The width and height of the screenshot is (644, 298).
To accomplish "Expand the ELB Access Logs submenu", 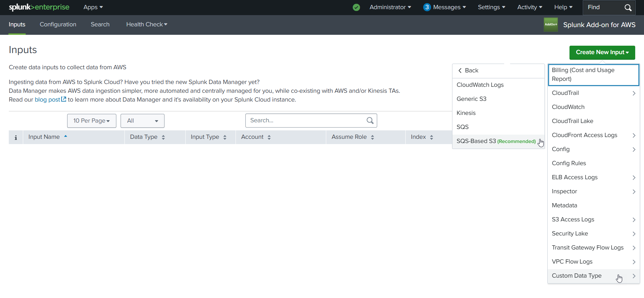I will [593, 177].
